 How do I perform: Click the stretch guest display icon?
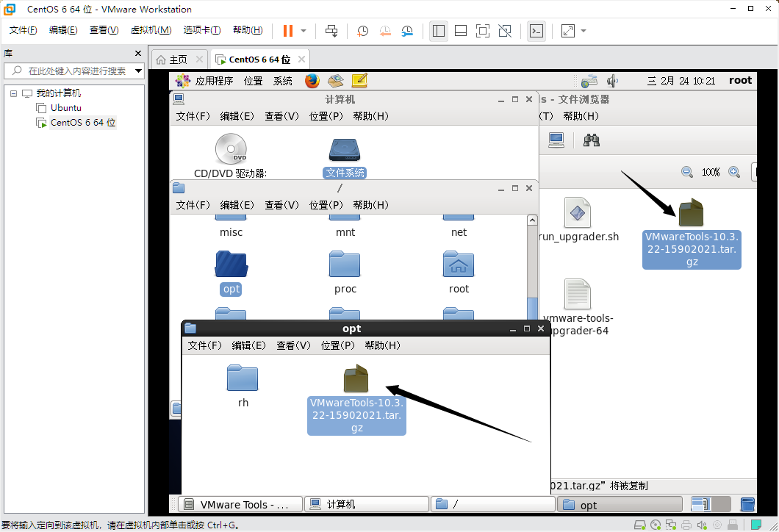[x=568, y=31]
